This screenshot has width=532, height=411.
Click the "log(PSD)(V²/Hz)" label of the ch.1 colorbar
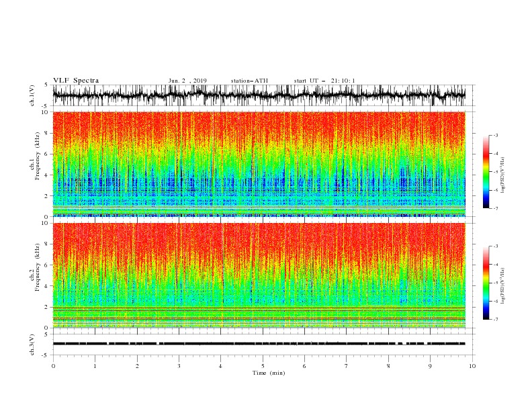[x=503, y=175]
